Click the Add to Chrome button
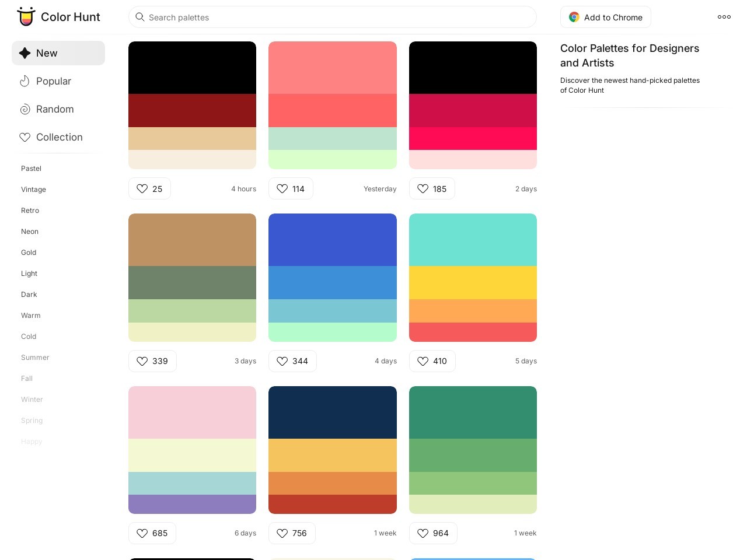Image resolution: width=747 pixels, height=560 pixels. coord(606,17)
